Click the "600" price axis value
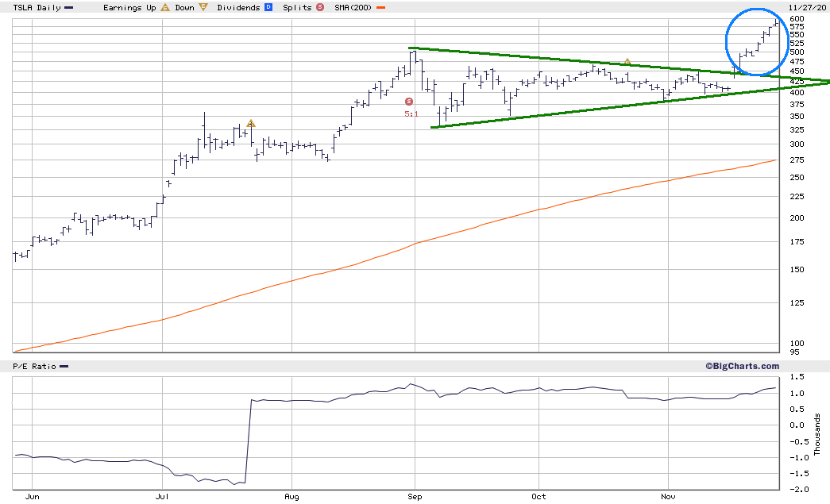 coord(797,18)
